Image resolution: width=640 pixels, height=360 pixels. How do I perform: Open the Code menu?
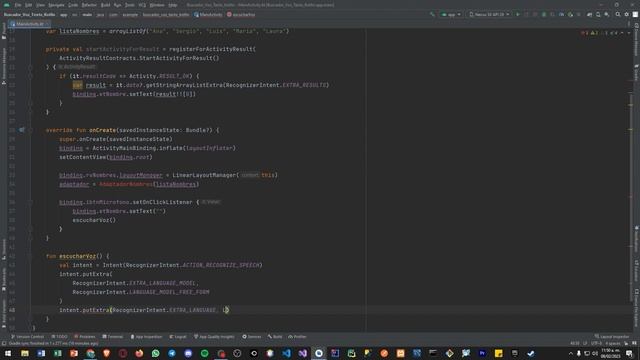[x=73, y=5]
